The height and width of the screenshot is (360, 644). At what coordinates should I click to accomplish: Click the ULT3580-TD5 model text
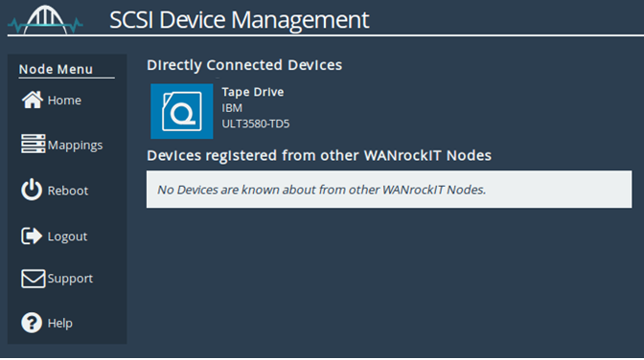click(256, 124)
